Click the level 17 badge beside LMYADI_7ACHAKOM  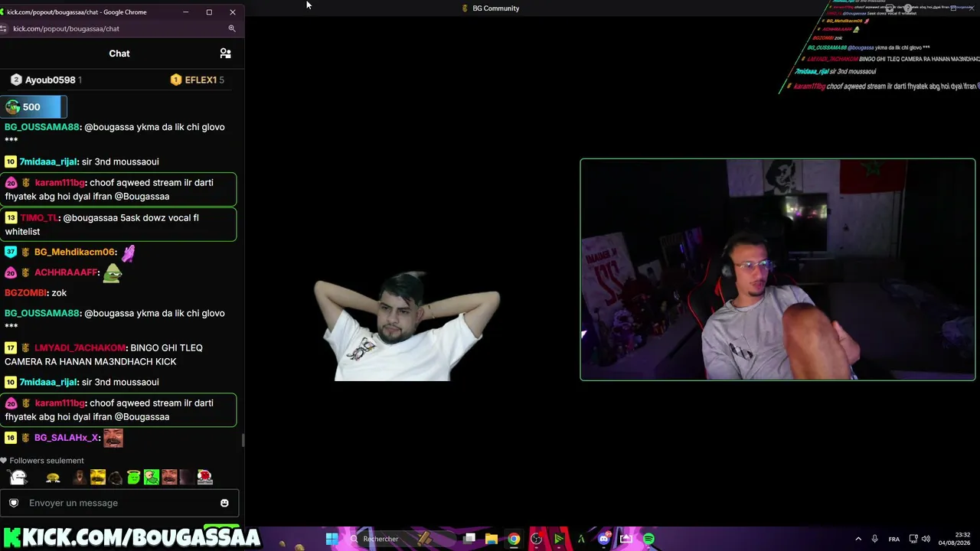(11, 348)
